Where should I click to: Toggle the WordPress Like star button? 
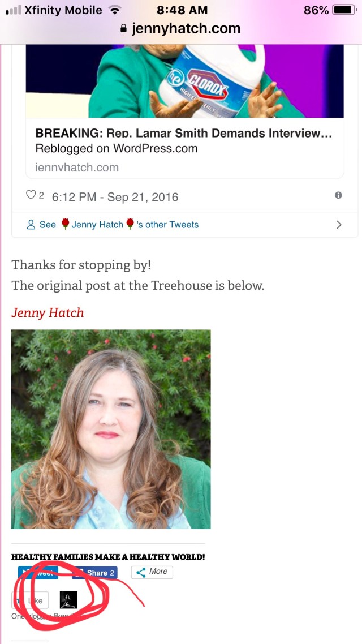[30, 600]
